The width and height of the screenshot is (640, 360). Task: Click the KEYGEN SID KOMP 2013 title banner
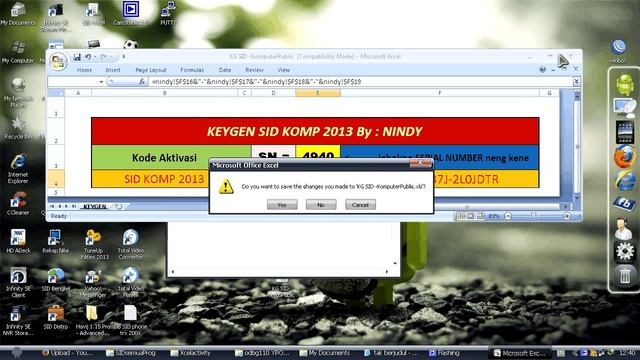coord(315,131)
